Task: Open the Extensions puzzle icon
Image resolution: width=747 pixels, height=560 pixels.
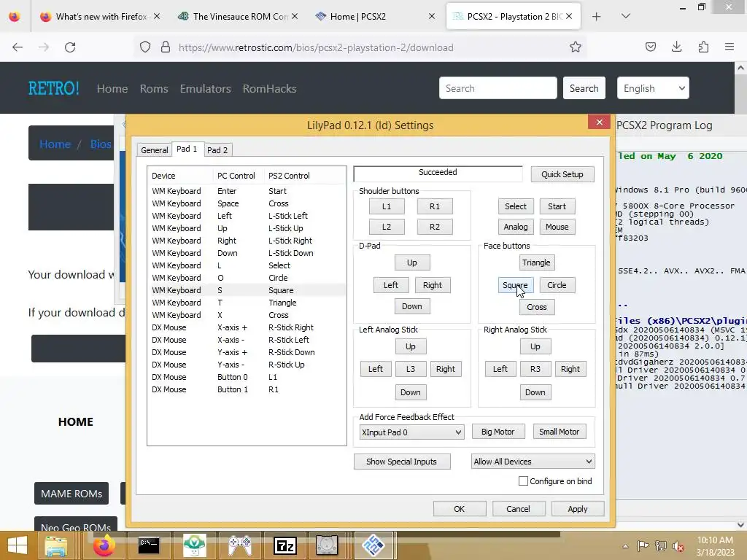Action: (x=703, y=47)
